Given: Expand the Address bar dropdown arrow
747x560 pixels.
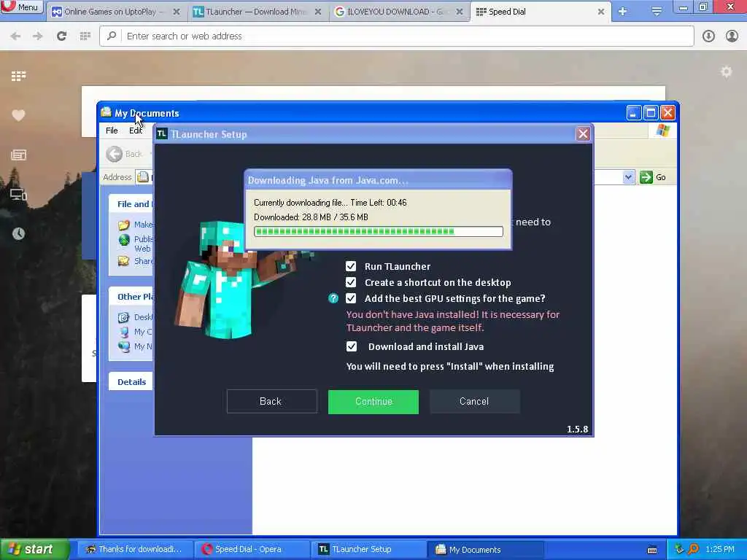Looking at the screenshot, I should 628,177.
